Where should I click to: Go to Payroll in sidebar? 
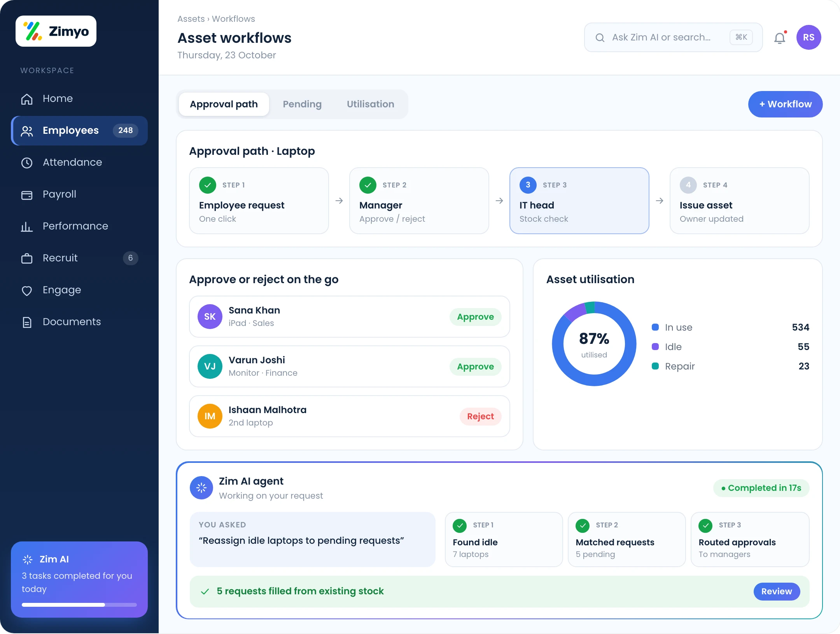pos(79,194)
